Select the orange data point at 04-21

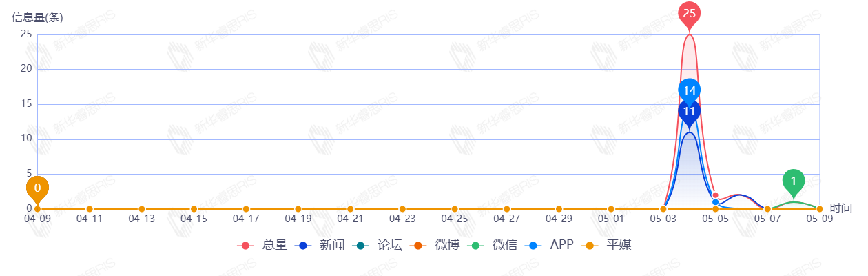click(350, 209)
